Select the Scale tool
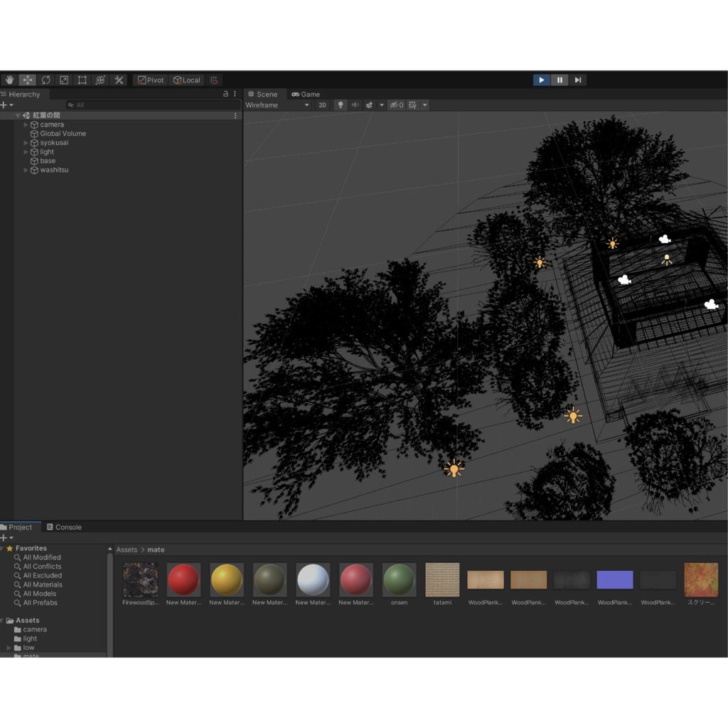The width and height of the screenshot is (728, 728). (64, 80)
